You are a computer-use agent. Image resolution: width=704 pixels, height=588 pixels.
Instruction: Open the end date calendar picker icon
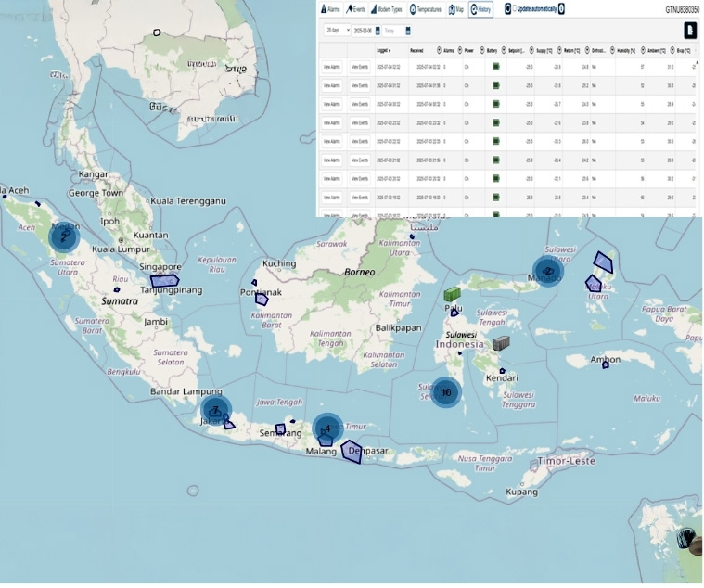coord(408,31)
